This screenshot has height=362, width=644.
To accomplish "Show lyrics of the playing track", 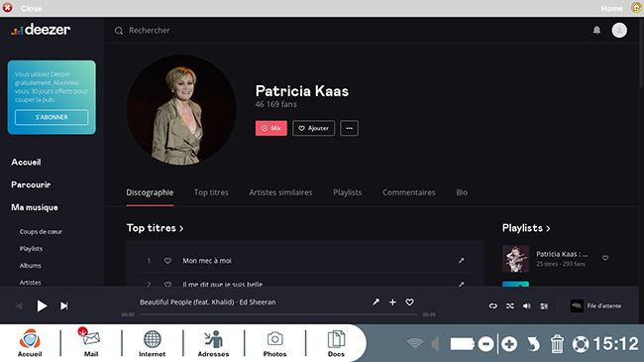I will pos(376,302).
